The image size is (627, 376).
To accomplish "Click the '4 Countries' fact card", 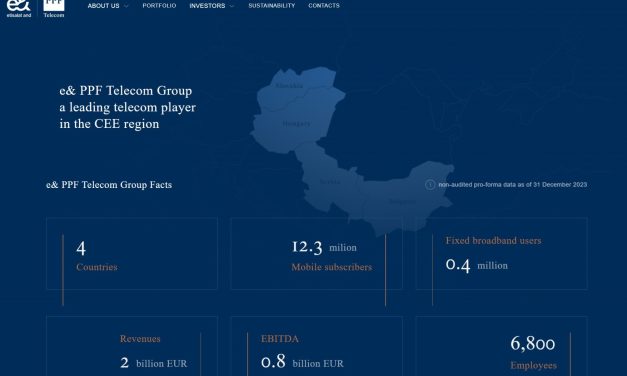I will (x=132, y=254).
